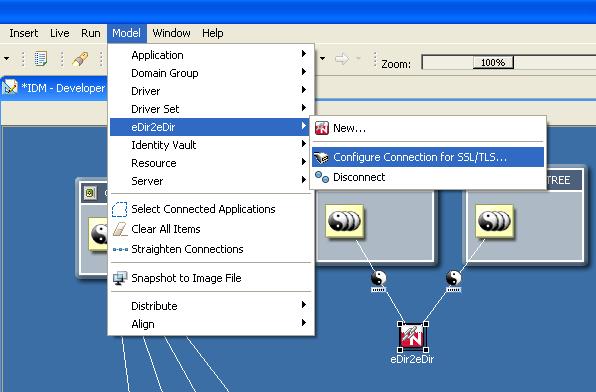Click the vault icon in the left box header

pos(90,193)
